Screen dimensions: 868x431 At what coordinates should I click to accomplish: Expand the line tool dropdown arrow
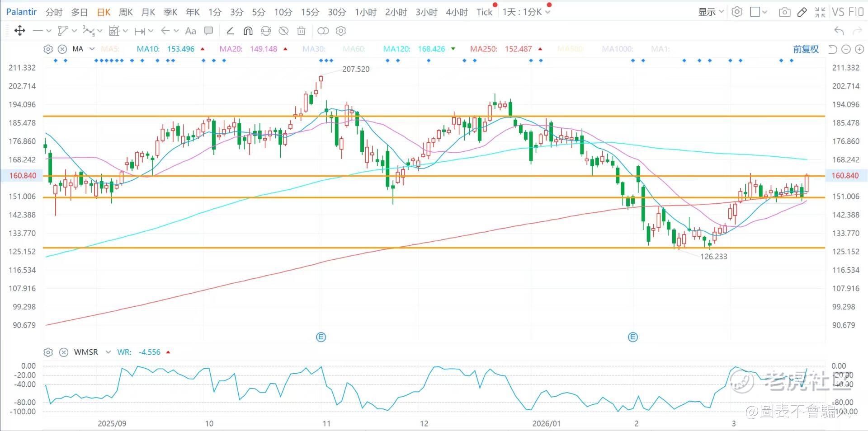click(x=49, y=31)
